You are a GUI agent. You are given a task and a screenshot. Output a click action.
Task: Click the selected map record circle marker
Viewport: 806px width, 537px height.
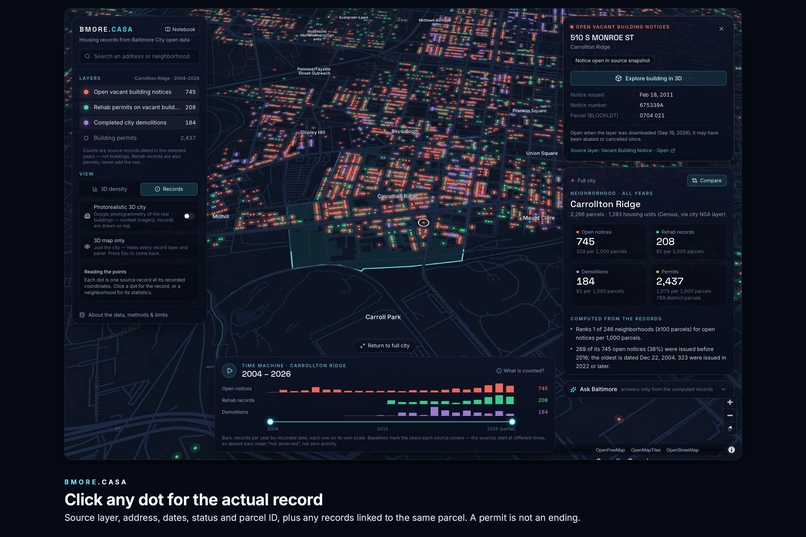coord(423,223)
